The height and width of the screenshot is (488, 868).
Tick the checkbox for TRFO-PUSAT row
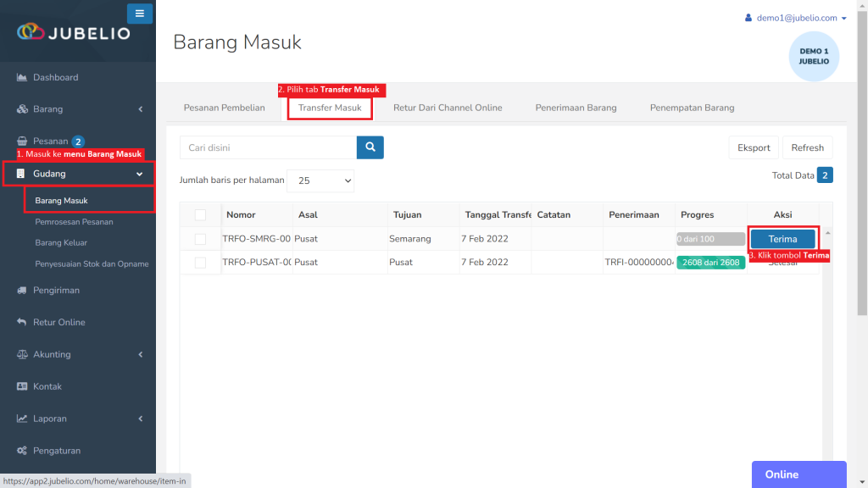point(200,263)
